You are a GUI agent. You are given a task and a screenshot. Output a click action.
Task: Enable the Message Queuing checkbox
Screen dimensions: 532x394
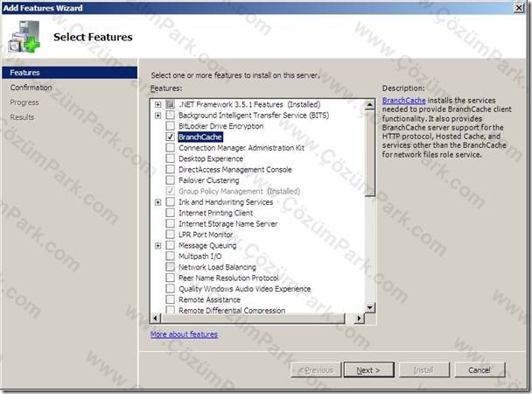pos(171,245)
